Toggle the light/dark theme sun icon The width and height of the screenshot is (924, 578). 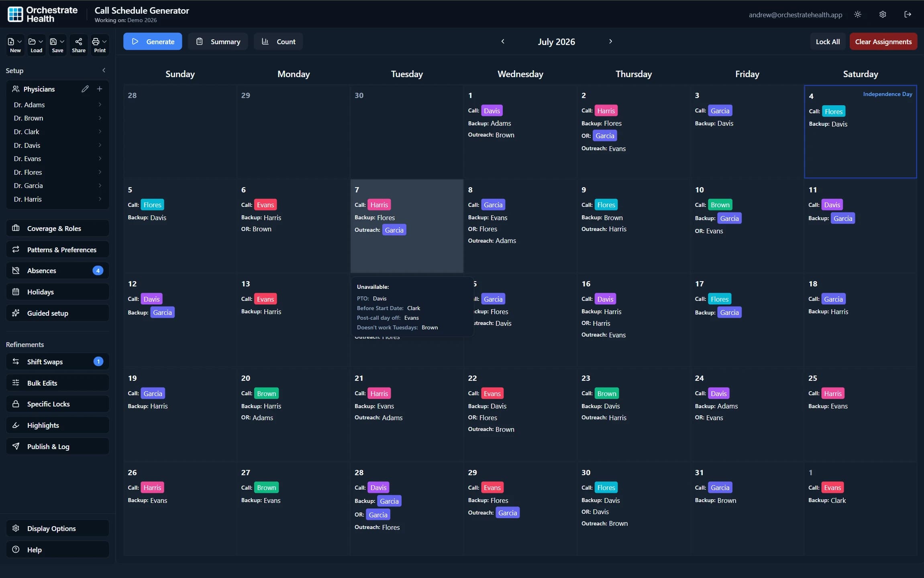click(858, 14)
